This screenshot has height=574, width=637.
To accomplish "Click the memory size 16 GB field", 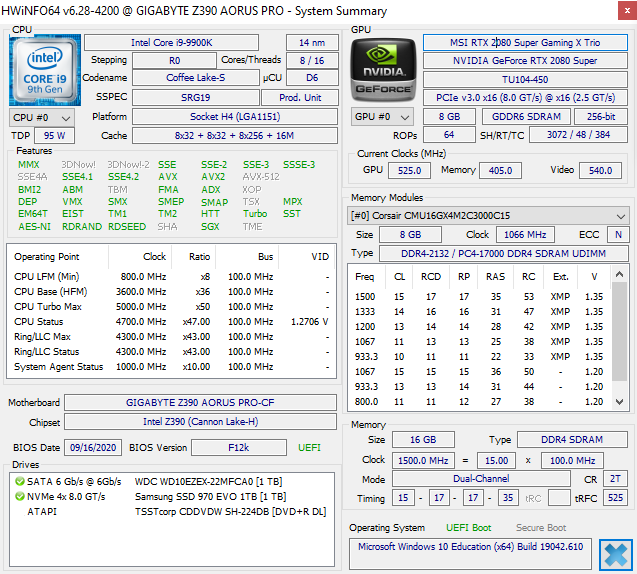I will pyautogui.click(x=423, y=440).
